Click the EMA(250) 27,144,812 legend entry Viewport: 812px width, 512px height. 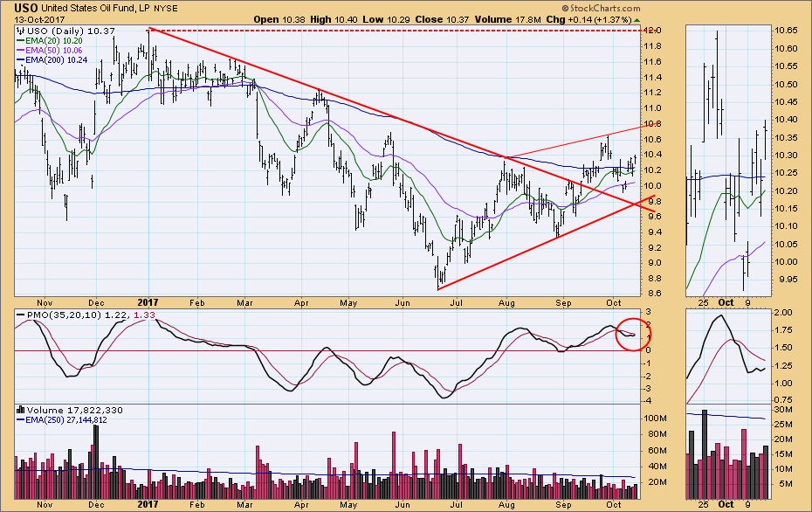coord(62,420)
